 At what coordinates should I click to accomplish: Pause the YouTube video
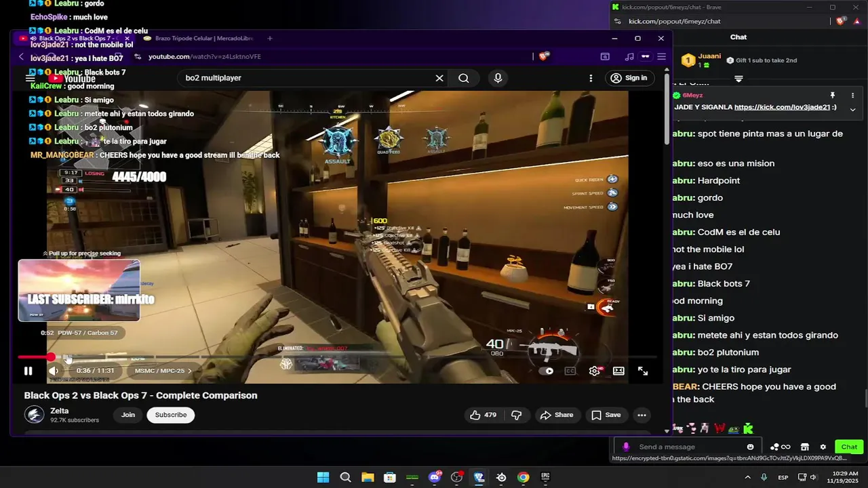(28, 371)
